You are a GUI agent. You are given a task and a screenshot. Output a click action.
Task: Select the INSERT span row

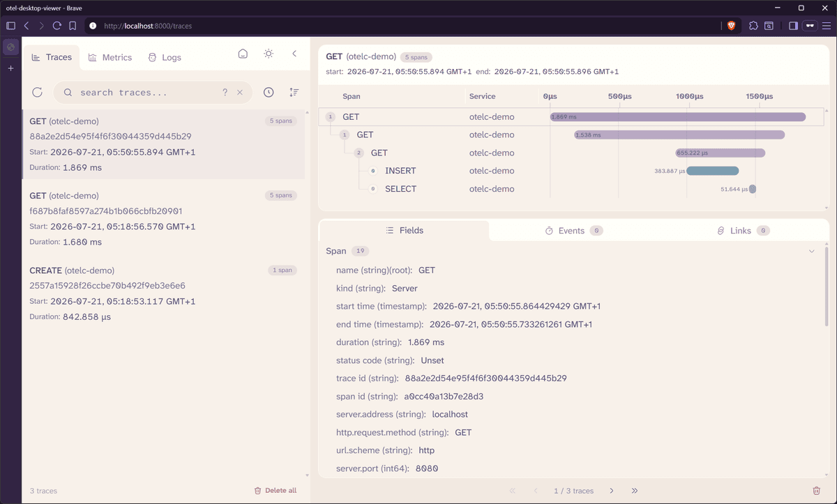pyautogui.click(x=572, y=171)
